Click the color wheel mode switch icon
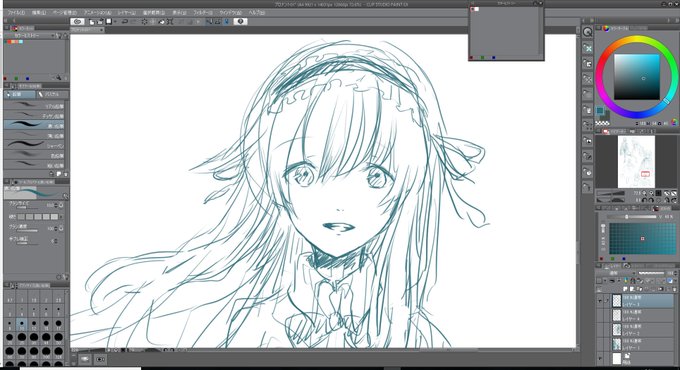Viewport: 680px width, 370px height. click(674, 122)
